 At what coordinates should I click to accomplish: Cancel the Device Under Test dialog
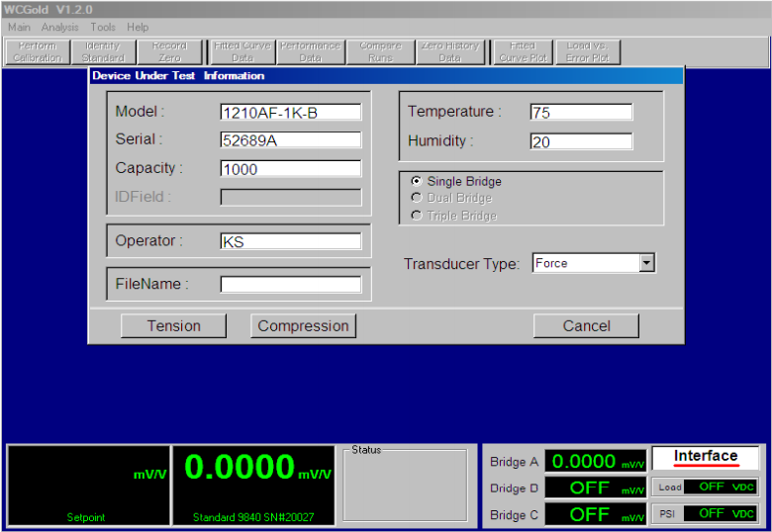pyautogui.click(x=586, y=326)
